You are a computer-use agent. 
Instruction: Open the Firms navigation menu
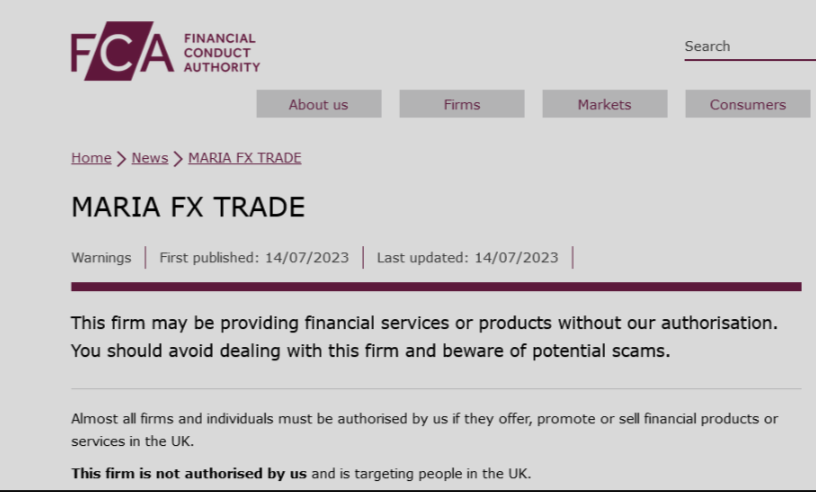click(461, 104)
